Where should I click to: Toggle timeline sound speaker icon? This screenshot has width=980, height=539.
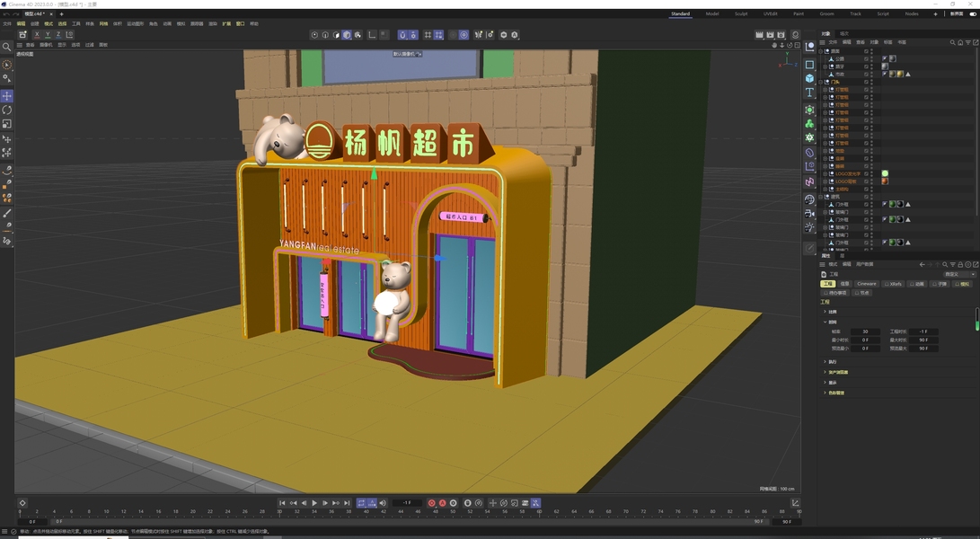tap(383, 503)
